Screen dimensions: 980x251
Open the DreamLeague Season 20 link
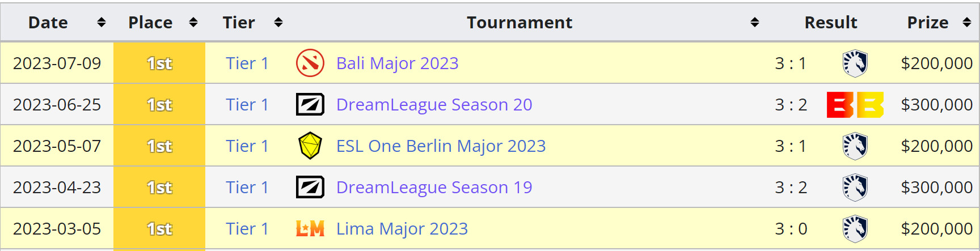[x=434, y=104]
